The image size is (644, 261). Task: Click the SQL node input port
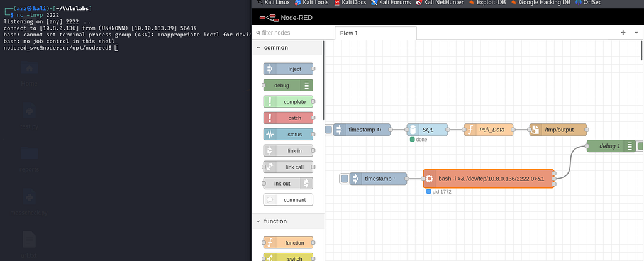pos(407,130)
